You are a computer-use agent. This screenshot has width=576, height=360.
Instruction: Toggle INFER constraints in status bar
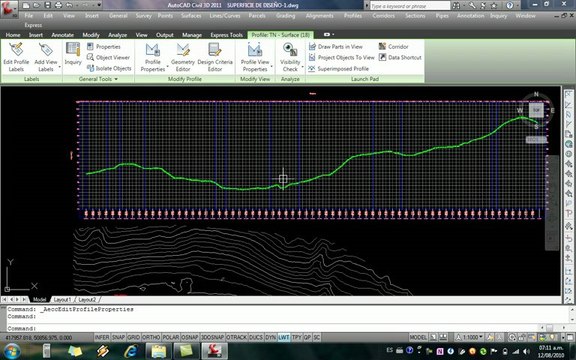102,337
